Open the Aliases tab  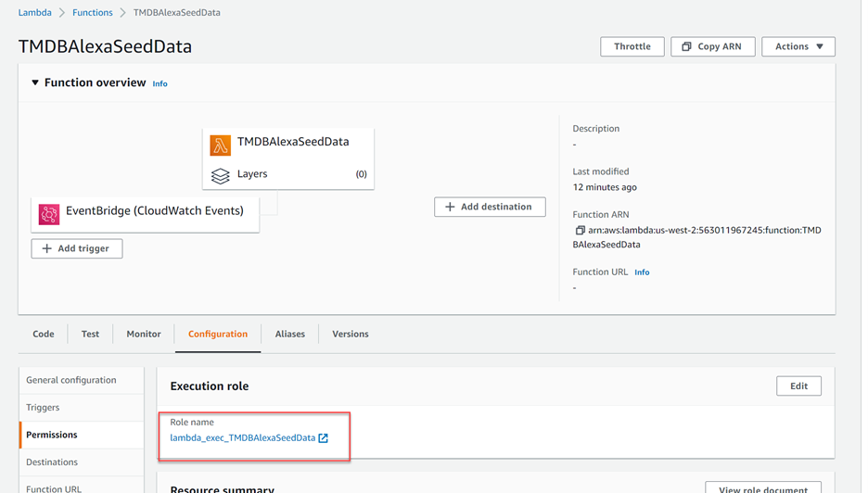tap(290, 335)
